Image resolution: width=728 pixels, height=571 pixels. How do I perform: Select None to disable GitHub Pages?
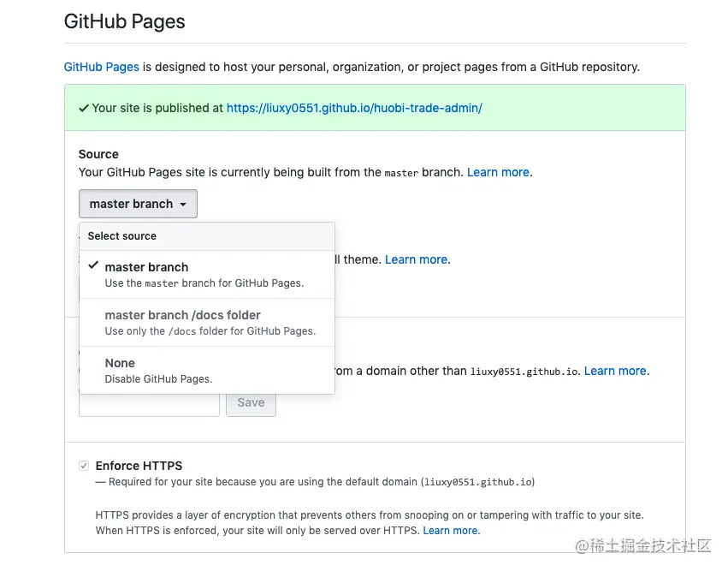pyautogui.click(x=207, y=371)
